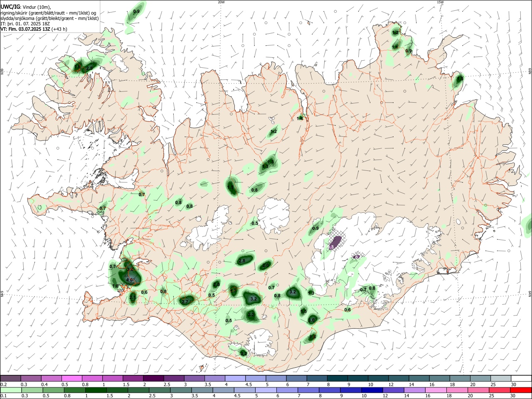Select the 0.5 green swatch in lower legend row

pyautogui.click(x=54, y=390)
